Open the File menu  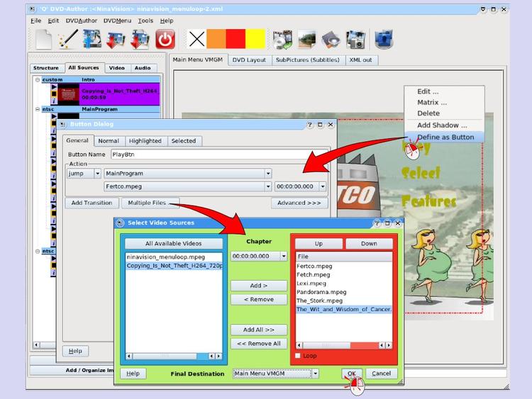(x=35, y=21)
